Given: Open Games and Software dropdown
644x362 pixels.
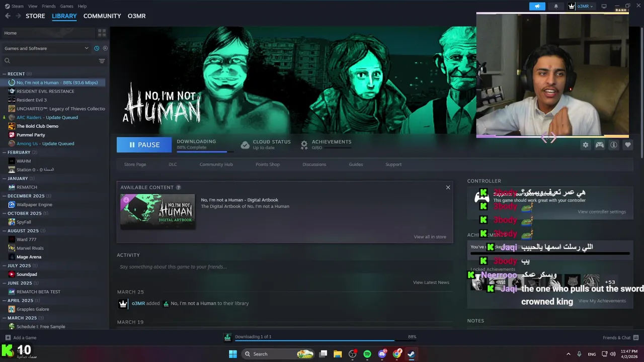Looking at the screenshot, I should 46,48.
